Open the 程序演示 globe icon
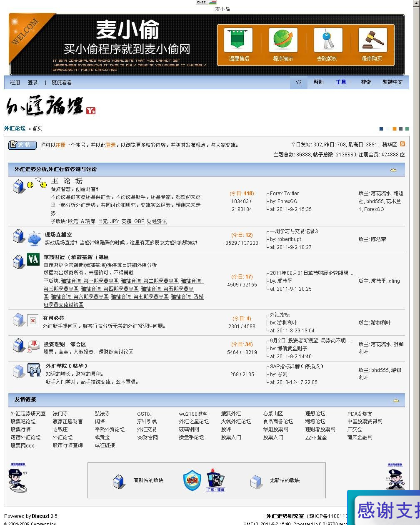This screenshot has height=525, width=420. coord(283,40)
